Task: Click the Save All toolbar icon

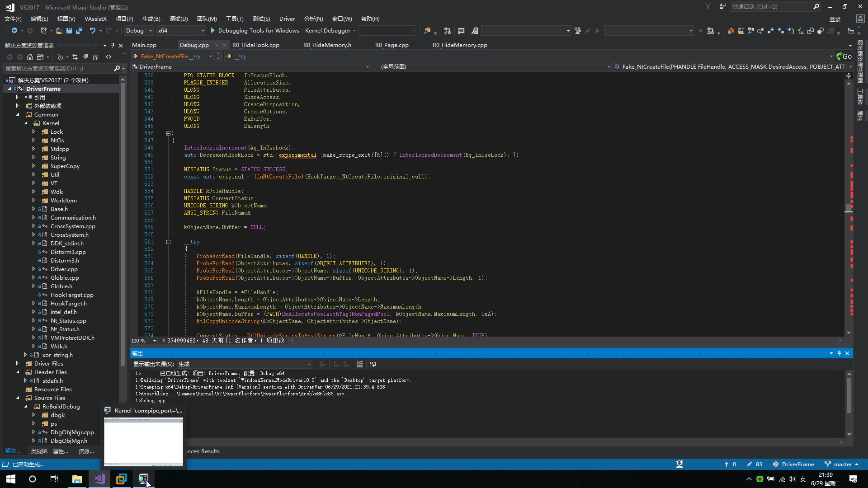Action: click(79, 31)
